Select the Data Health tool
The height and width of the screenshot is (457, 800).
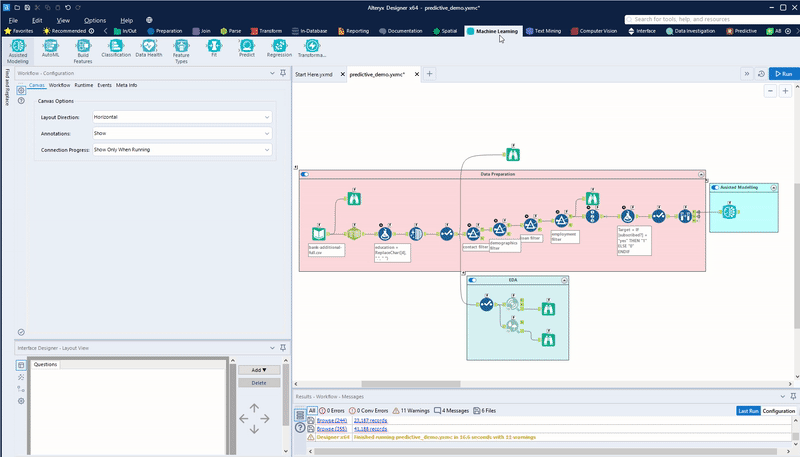coord(148,48)
